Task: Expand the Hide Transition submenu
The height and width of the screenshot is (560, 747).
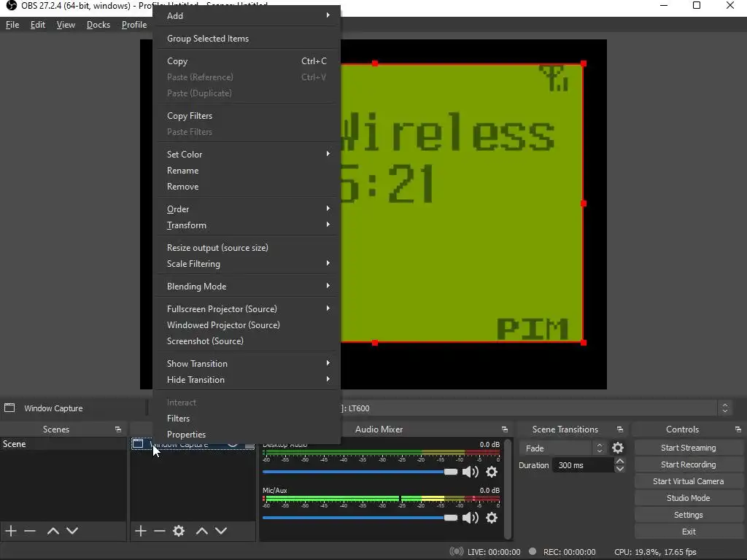Action: (x=248, y=380)
